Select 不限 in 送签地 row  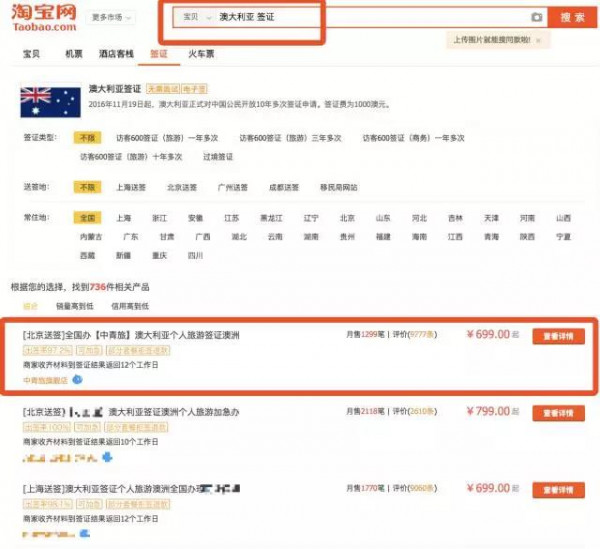[87, 187]
